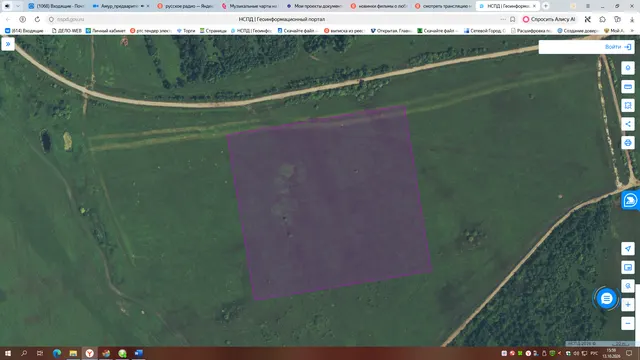
Task: Zoom out with the minus button
Action: point(628,323)
